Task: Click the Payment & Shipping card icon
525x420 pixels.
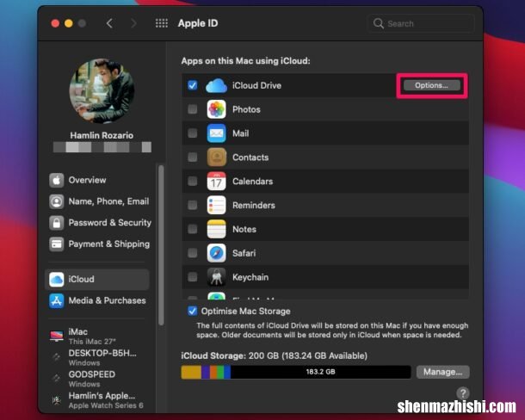Action: 57,244
